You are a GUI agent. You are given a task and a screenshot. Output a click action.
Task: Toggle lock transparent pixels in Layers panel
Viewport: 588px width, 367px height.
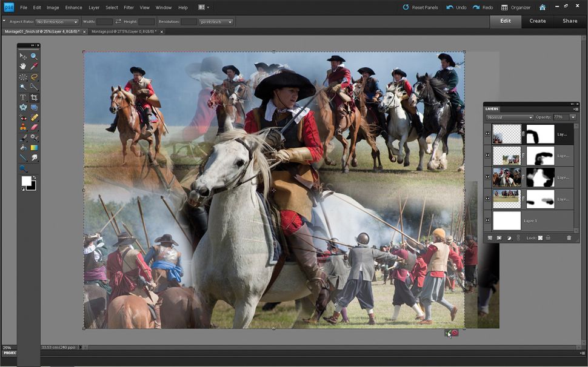[540, 238]
